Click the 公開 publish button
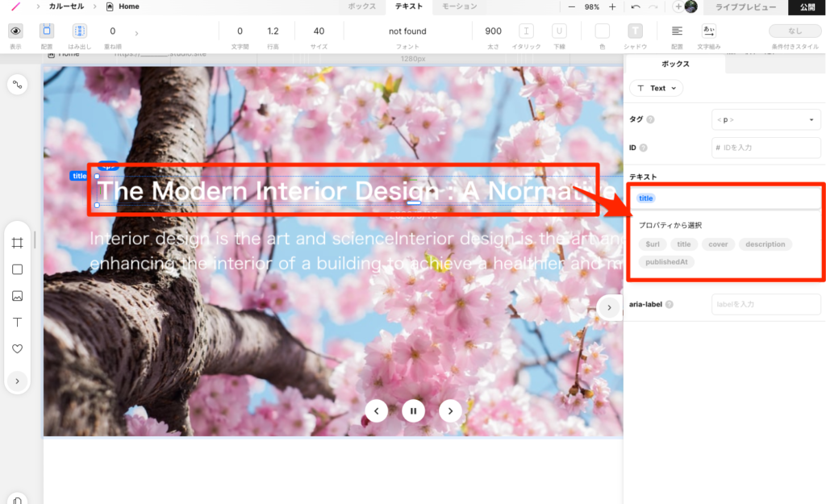Screen dimensions: 826x504 (807, 6)
